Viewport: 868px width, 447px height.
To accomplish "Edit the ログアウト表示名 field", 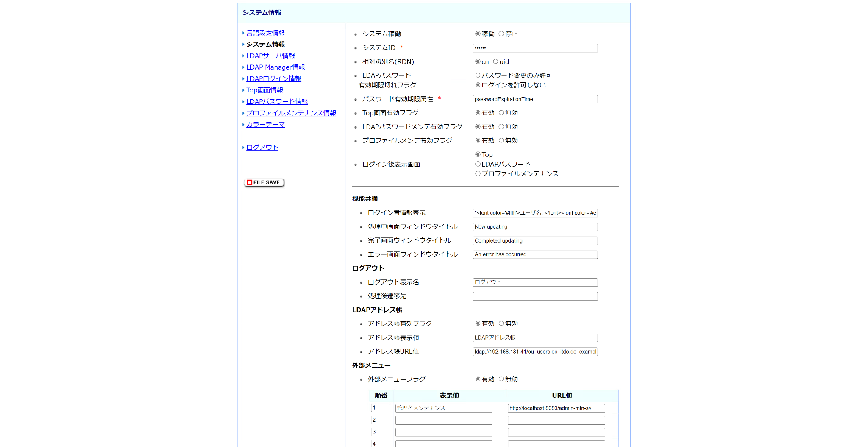I will (x=535, y=282).
